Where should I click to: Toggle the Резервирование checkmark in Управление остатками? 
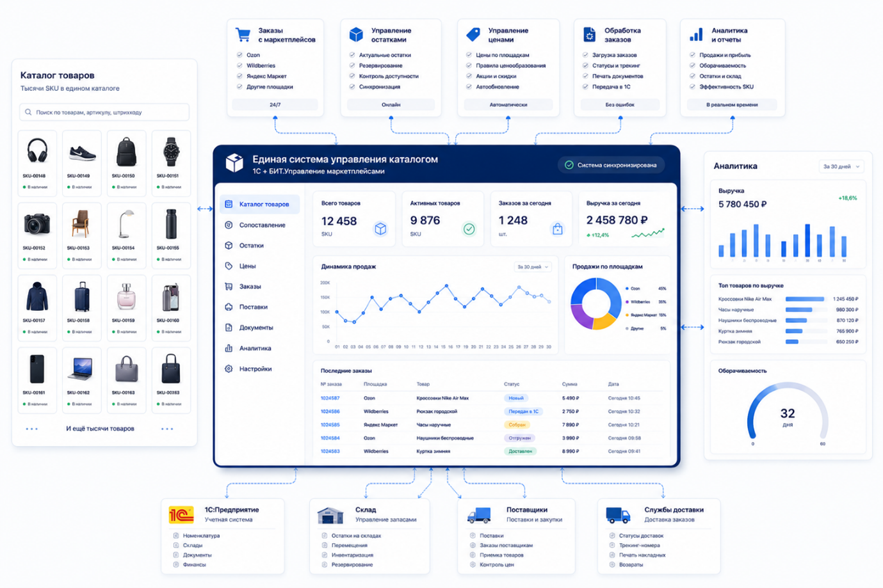point(352,65)
